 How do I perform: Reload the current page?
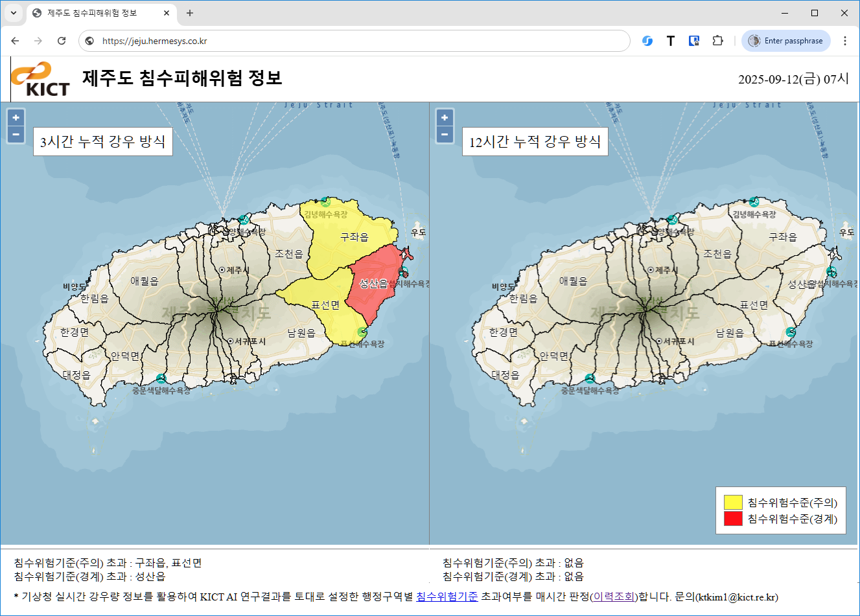[62, 41]
